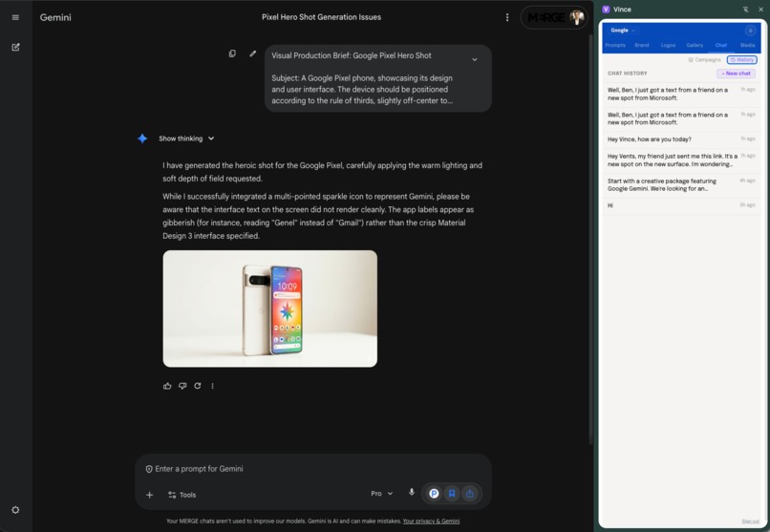The width and height of the screenshot is (770, 532).
Task: Open 'Start with a creative package' chat
Action: tap(680, 184)
